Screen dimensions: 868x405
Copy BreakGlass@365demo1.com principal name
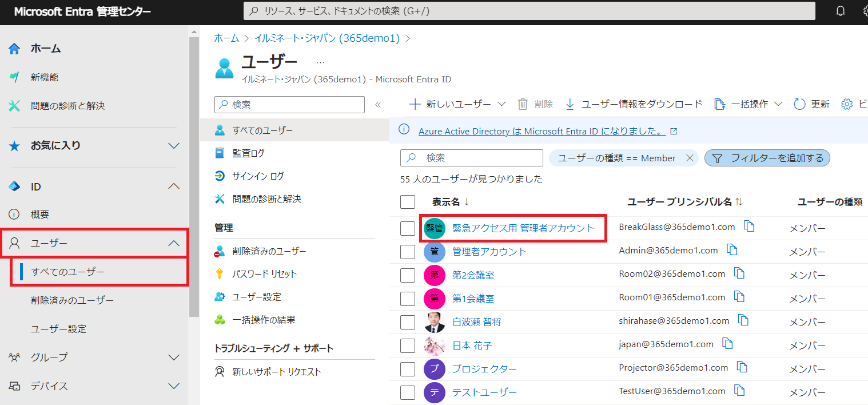[749, 226]
